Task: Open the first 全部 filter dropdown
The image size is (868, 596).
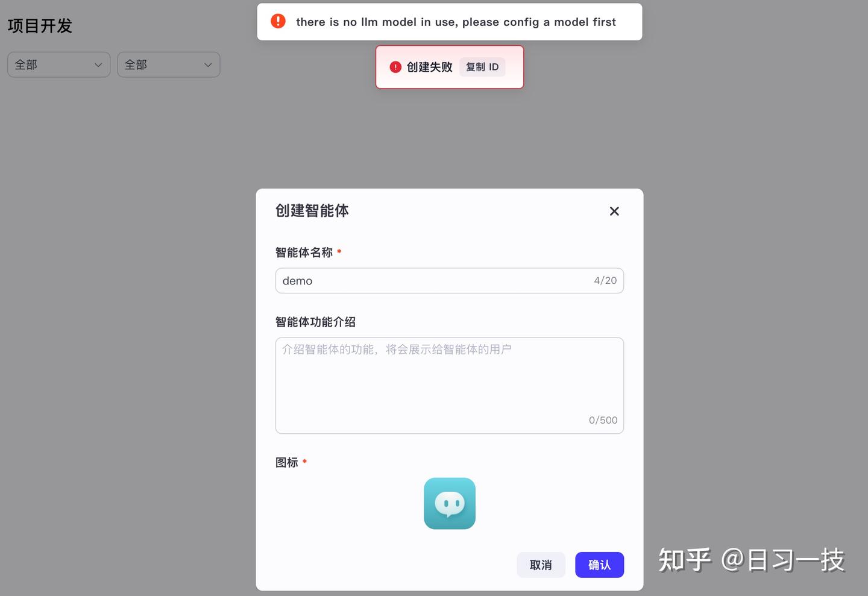Action: coord(58,64)
